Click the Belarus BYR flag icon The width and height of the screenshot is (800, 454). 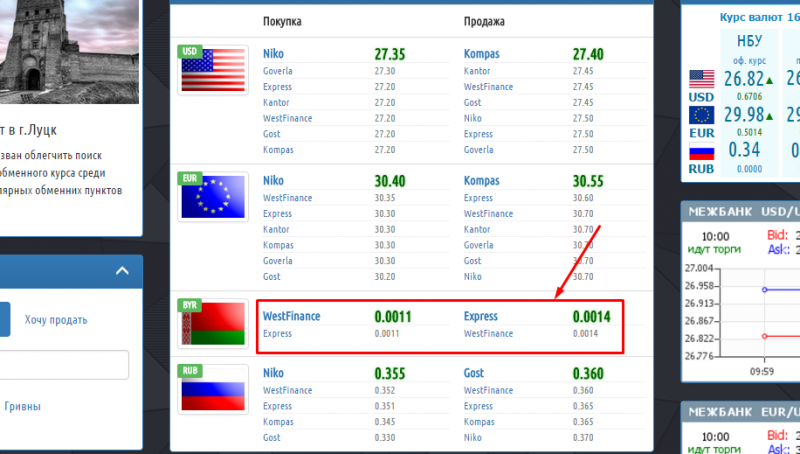coord(213,322)
